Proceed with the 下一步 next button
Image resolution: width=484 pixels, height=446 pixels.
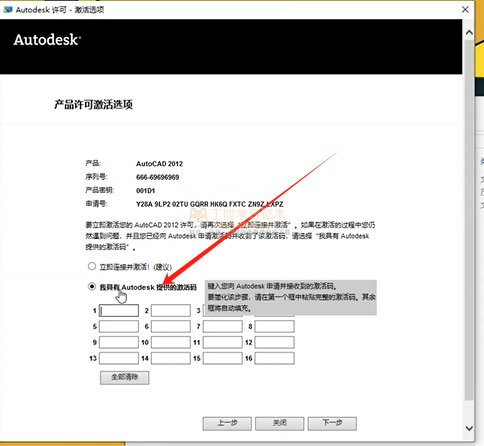point(332,423)
